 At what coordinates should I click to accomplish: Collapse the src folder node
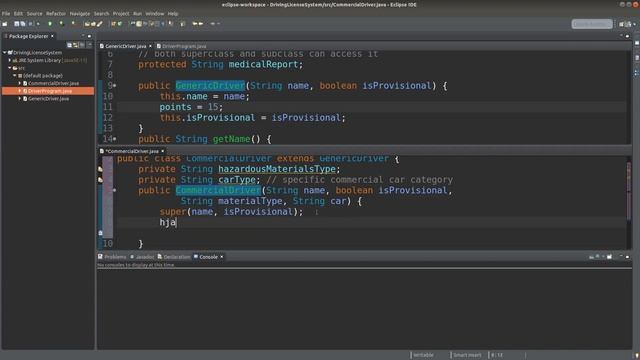(x=10, y=68)
